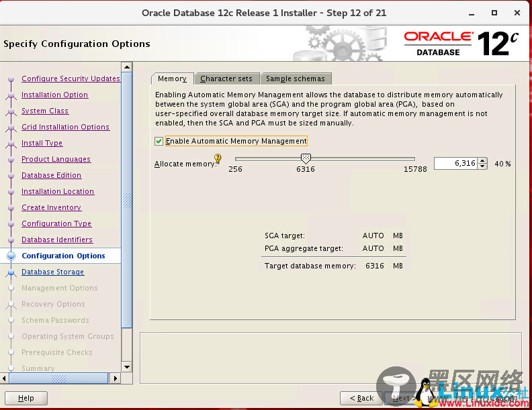Click the Configure Security Updates step bullet
This screenshot has height=410, width=532.
(11, 79)
